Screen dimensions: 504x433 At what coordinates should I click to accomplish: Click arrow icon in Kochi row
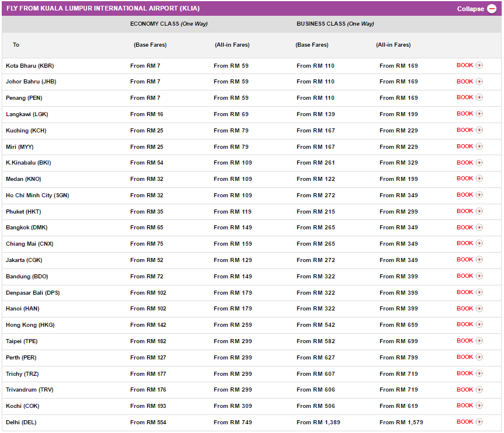coord(479,406)
